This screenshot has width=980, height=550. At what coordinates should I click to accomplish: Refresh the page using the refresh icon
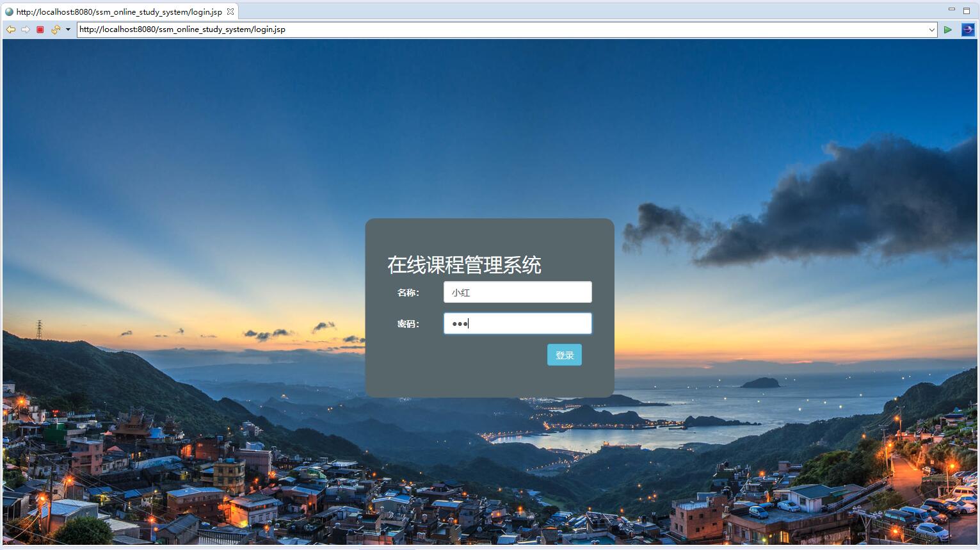[x=54, y=29]
